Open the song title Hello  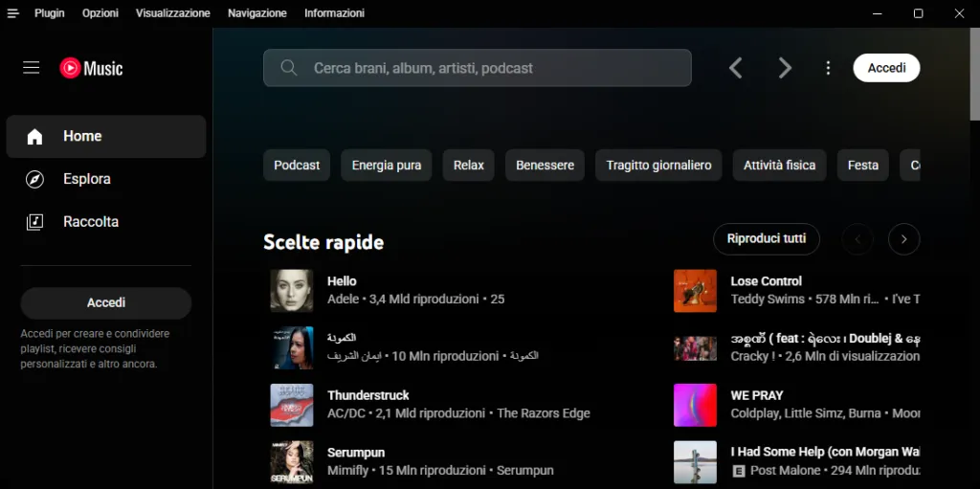[342, 281]
